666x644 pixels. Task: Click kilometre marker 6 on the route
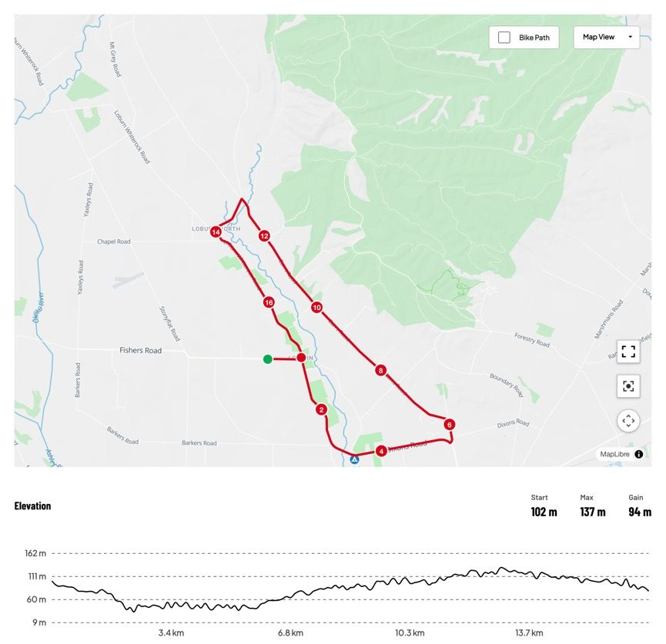[x=449, y=424]
